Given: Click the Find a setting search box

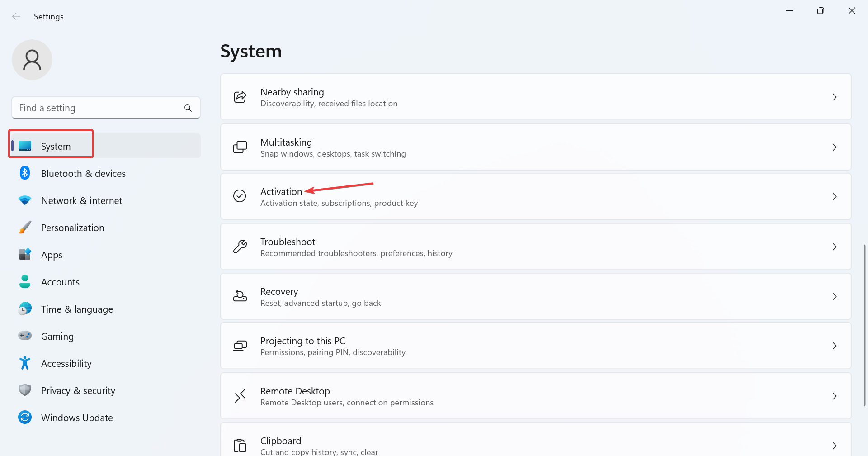Looking at the screenshot, I should coord(99,108).
